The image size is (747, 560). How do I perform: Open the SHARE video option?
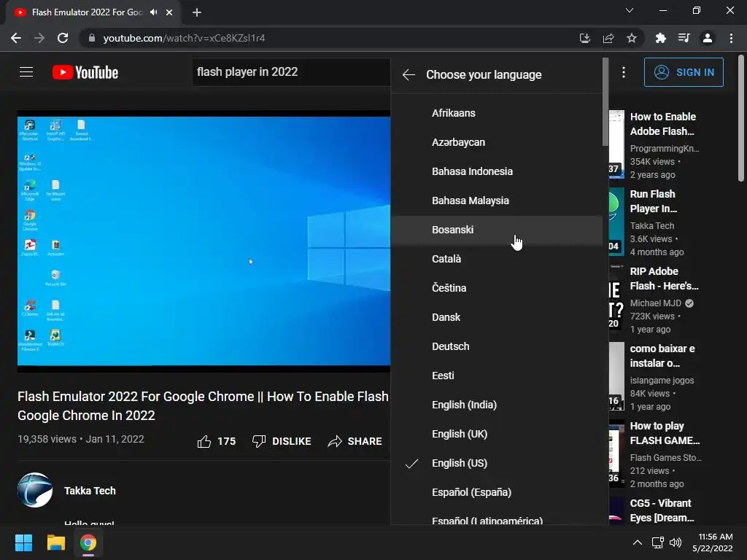[x=355, y=441]
